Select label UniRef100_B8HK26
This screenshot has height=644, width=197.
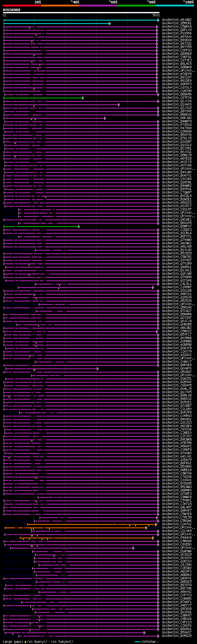coord(177,115)
